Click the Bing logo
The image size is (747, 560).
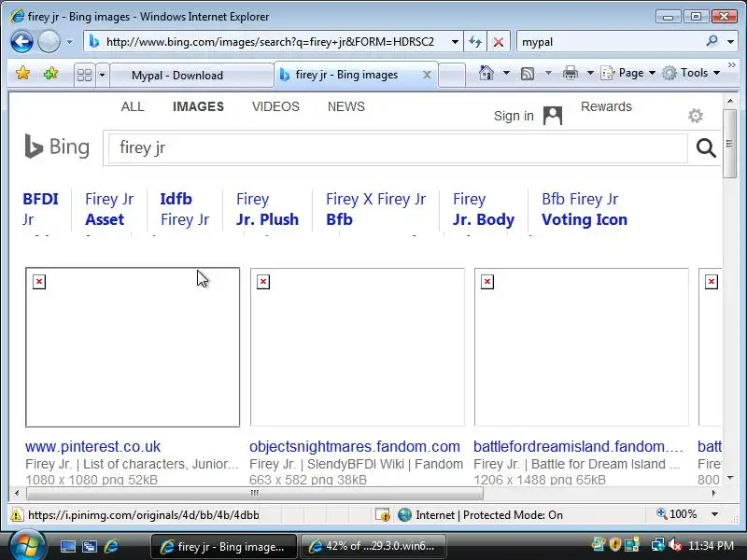point(57,147)
